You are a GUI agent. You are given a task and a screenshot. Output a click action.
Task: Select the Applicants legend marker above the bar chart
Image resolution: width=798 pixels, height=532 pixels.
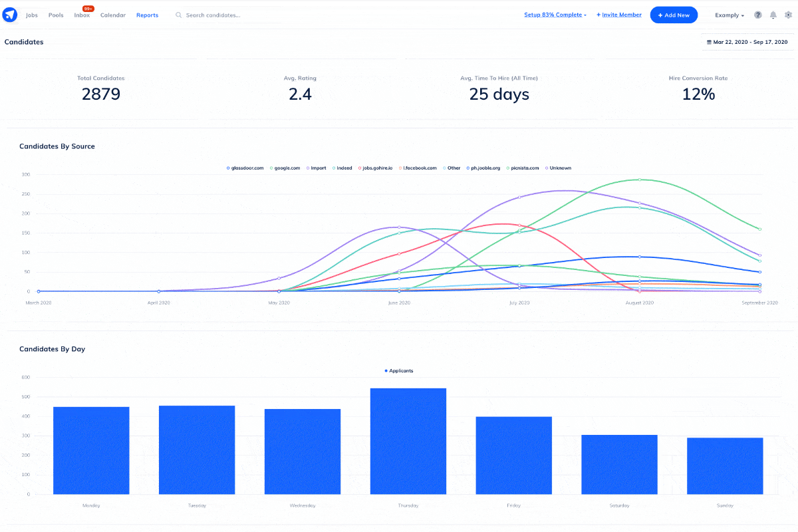tap(399, 370)
